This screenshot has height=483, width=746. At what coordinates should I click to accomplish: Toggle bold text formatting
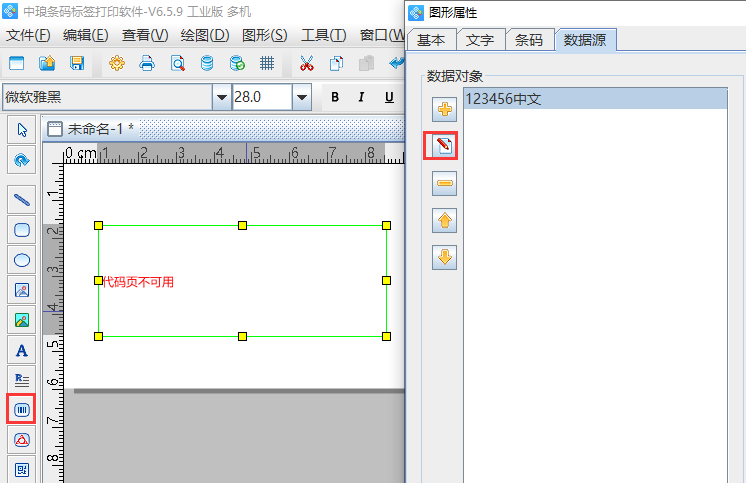click(x=334, y=97)
